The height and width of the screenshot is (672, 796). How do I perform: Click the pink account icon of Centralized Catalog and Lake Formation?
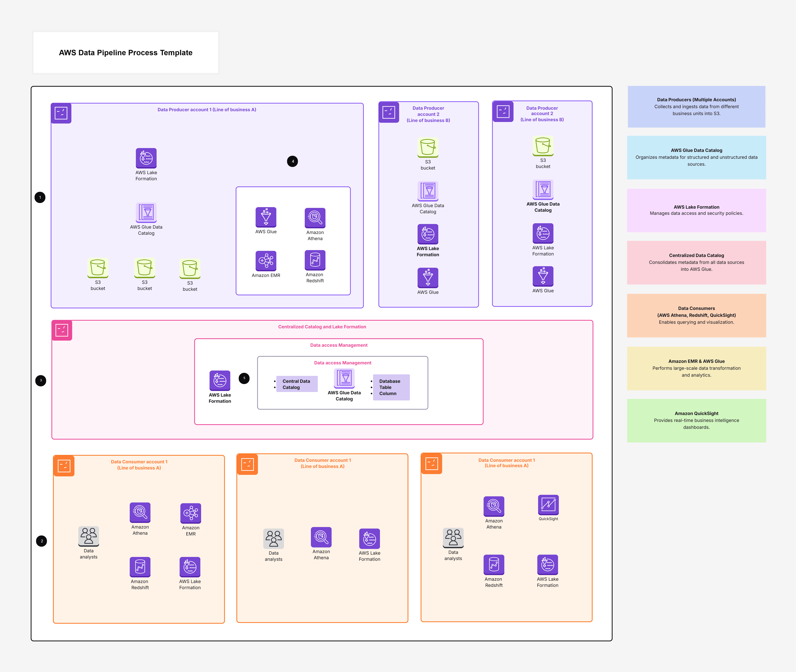pos(62,330)
